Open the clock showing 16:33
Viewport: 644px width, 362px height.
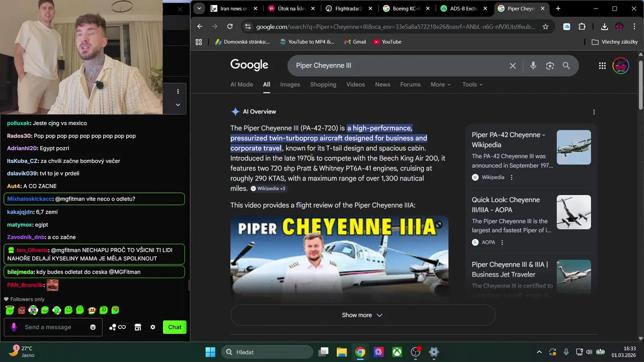[623, 352]
